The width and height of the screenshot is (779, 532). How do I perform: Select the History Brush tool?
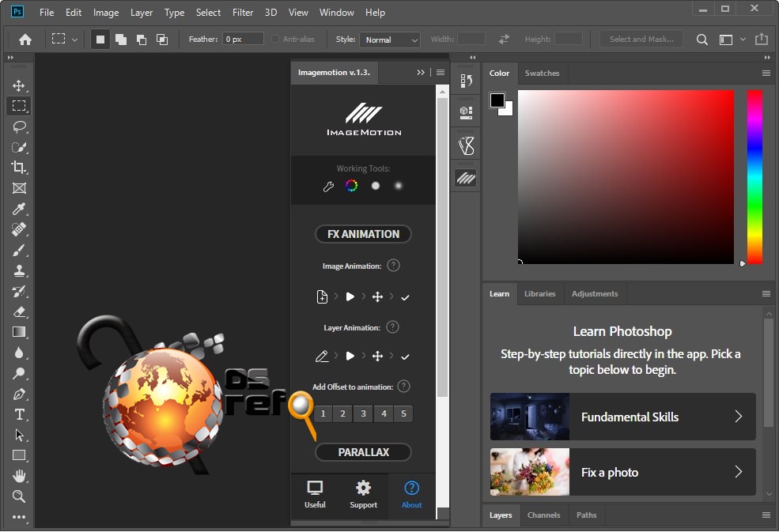click(x=19, y=291)
